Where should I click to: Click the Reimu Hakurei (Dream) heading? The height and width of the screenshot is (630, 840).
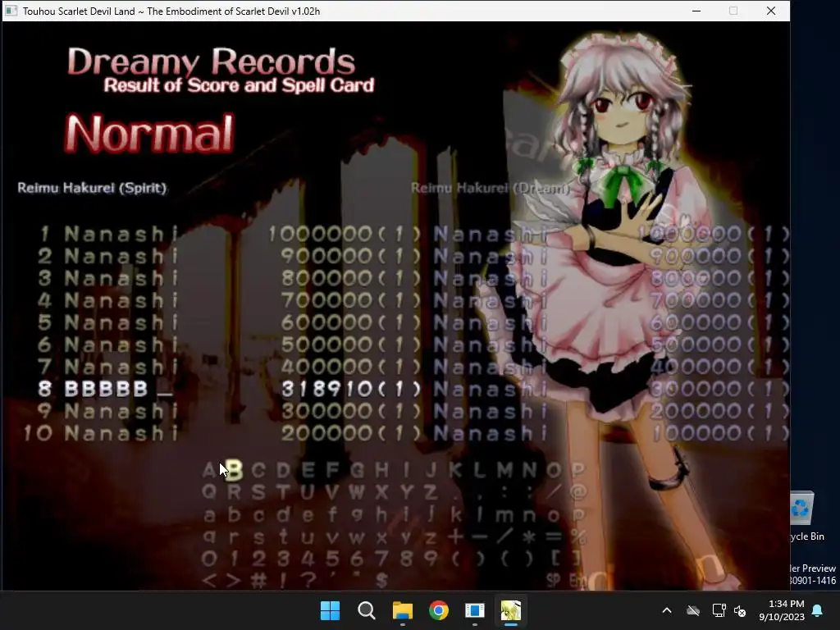coord(491,188)
